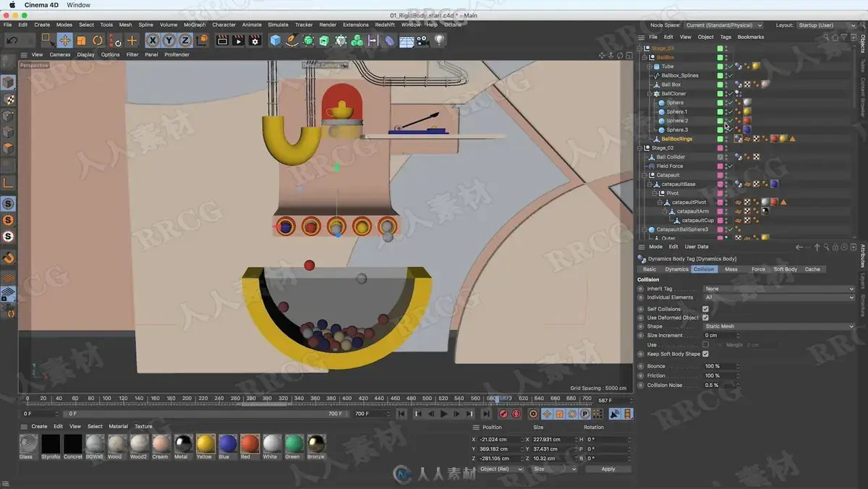Click the red Record keyframe button
The width and height of the screenshot is (868, 489).
(503, 414)
